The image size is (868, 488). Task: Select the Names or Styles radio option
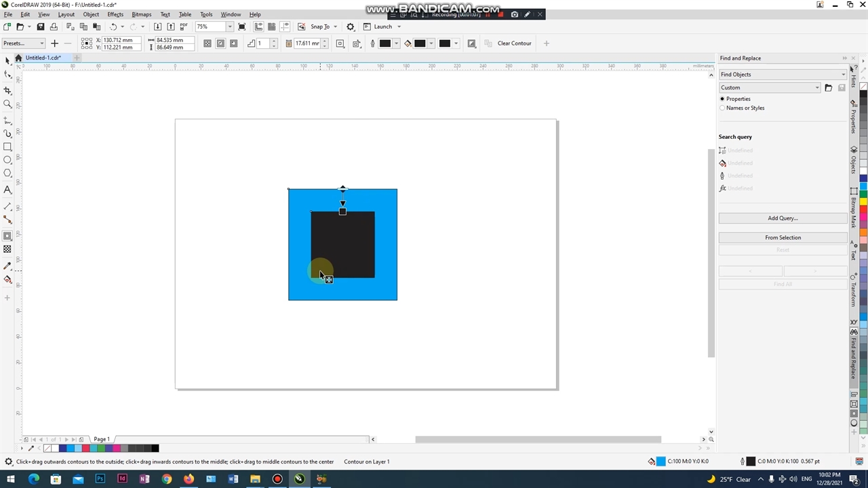[x=722, y=108]
